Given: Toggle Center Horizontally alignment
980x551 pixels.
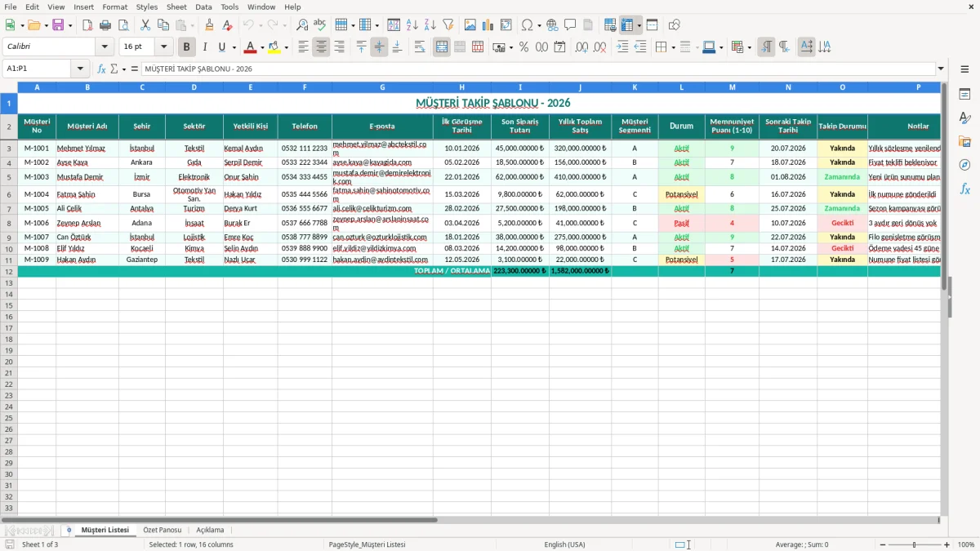Looking at the screenshot, I should point(321,47).
